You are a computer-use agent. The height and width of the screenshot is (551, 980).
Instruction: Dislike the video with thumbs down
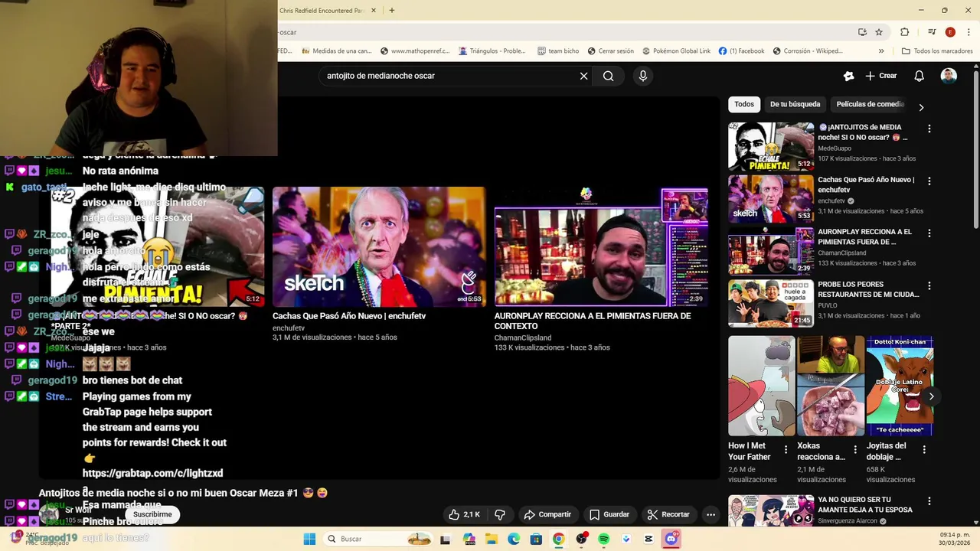500,514
